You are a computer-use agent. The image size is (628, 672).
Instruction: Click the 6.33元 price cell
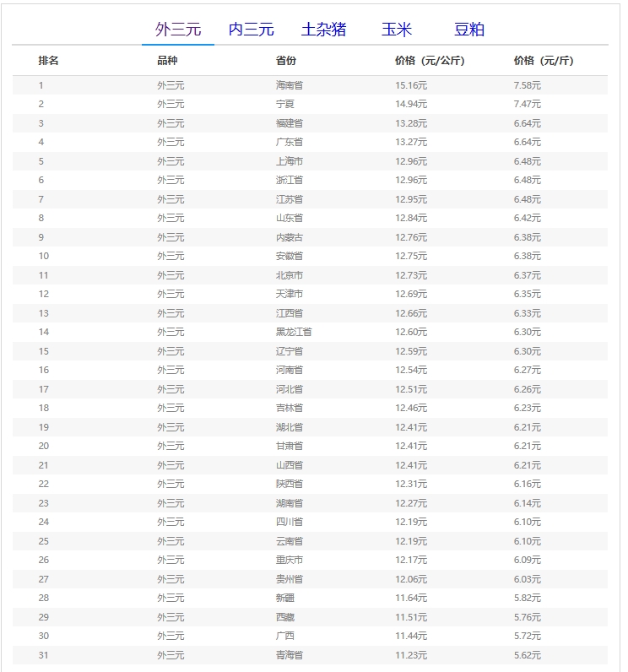click(527, 313)
